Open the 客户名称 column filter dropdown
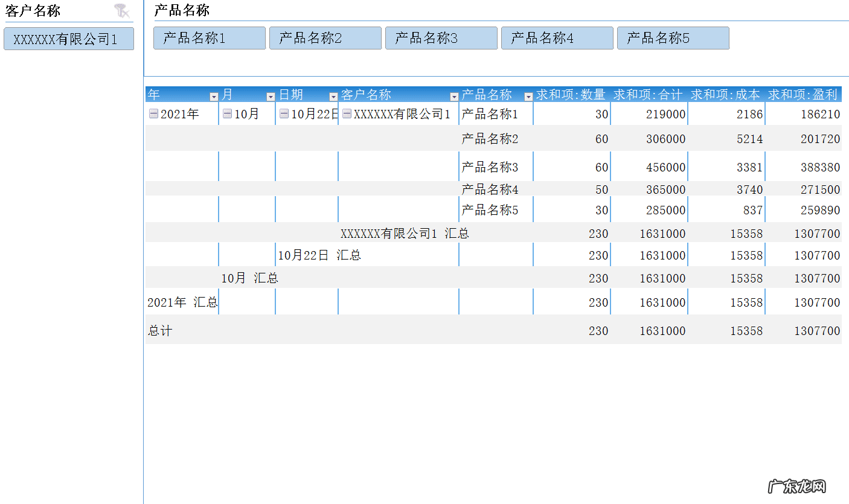849x504 pixels. point(453,95)
